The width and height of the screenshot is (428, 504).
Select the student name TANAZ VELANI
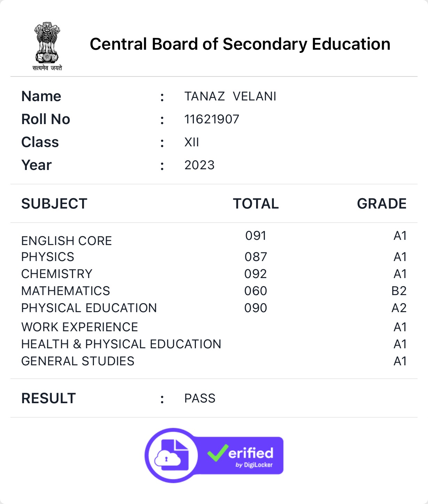click(x=230, y=96)
